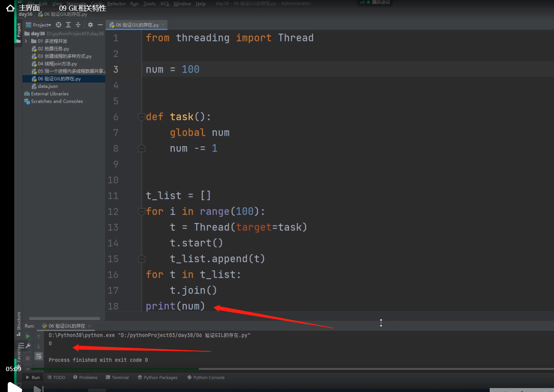Close the 06 验证GIL的存在.py editor tab

(163, 25)
